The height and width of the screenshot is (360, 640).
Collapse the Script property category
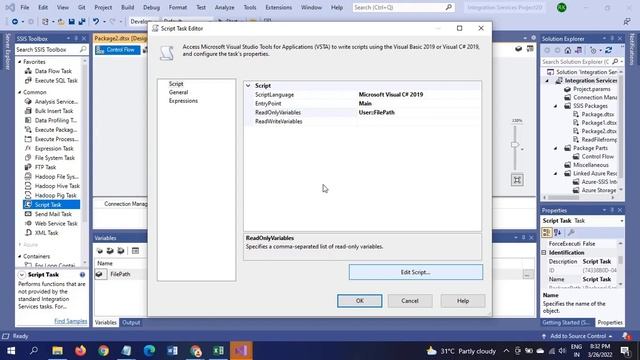[248, 86]
